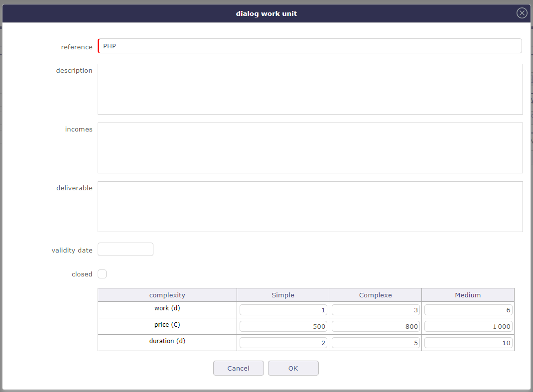Edit the Medium duration field
This screenshot has width=533, height=392.
[468, 343]
